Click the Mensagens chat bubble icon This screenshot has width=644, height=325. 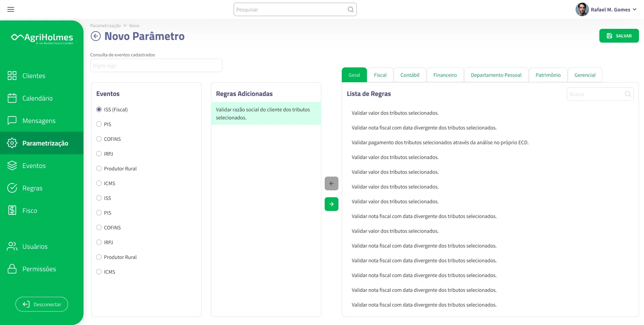click(x=12, y=120)
